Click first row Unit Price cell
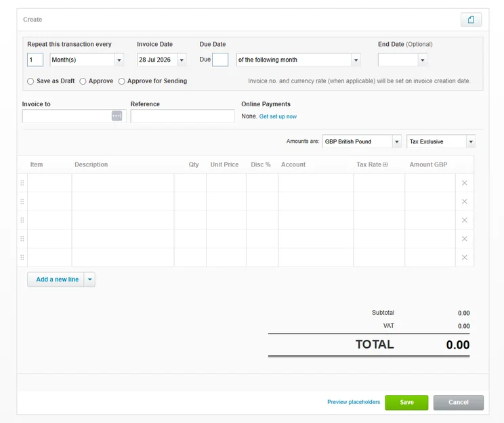 (x=226, y=183)
